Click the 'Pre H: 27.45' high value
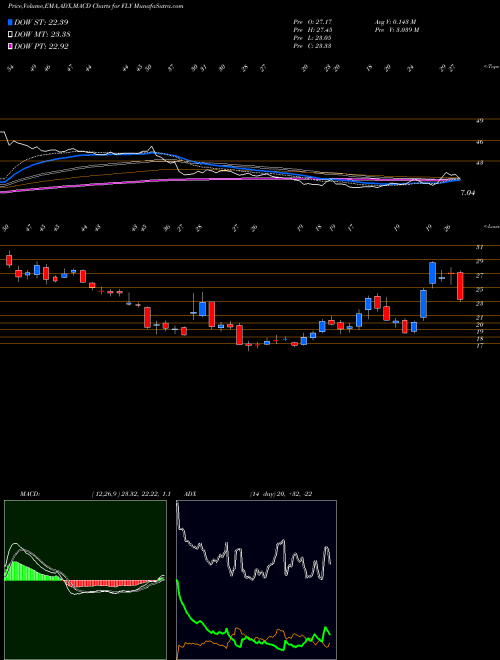This screenshot has width=500, height=660. pyautogui.click(x=312, y=30)
